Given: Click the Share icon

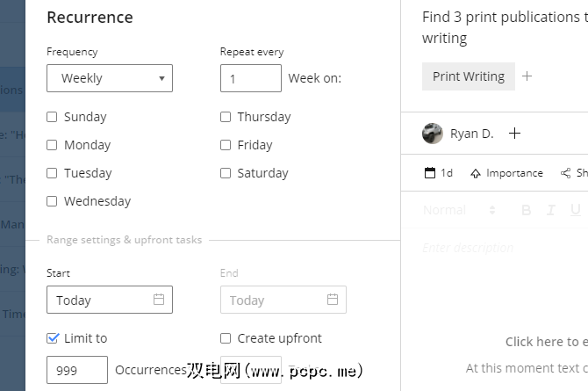Looking at the screenshot, I should [566, 173].
